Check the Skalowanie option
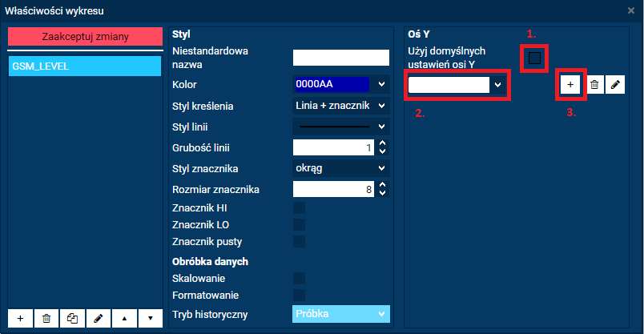644x334 pixels. pyautogui.click(x=299, y=278)
